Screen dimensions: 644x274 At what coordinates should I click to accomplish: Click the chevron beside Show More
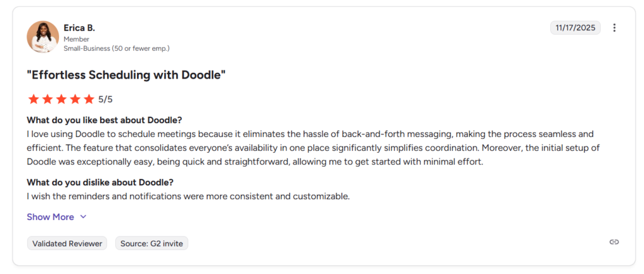point(83,217)
